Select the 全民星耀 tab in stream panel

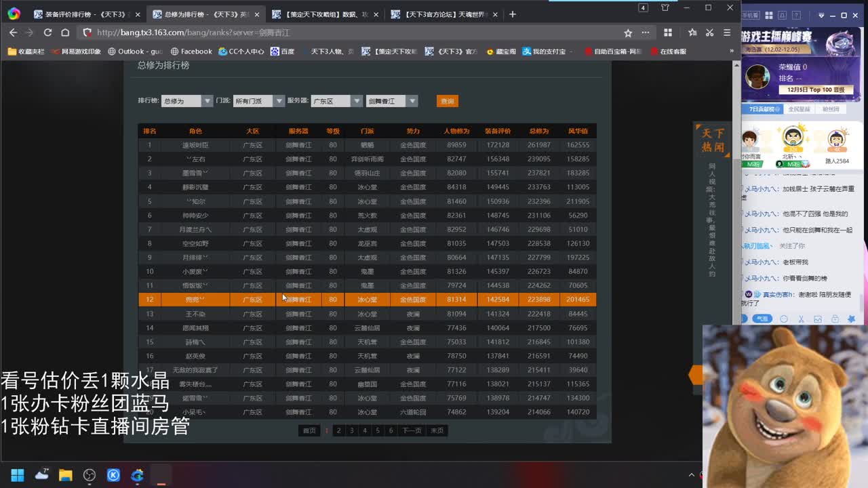799,109
